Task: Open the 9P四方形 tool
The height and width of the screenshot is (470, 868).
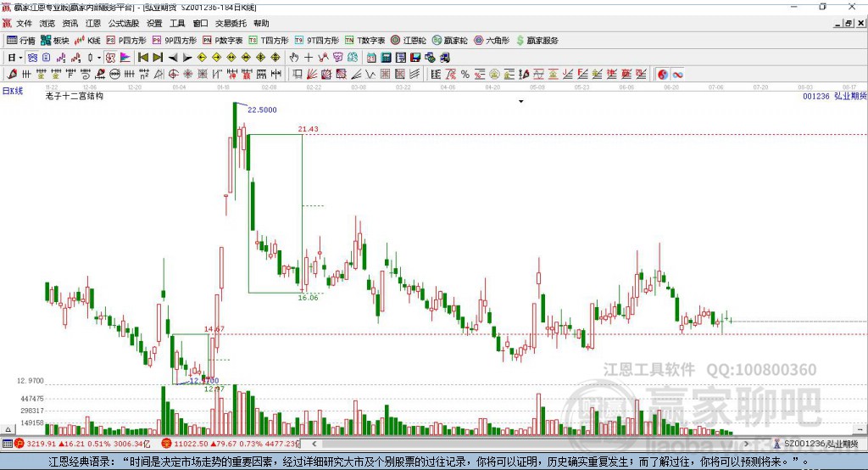Action: pyautogui.click(x=175, y=41)
